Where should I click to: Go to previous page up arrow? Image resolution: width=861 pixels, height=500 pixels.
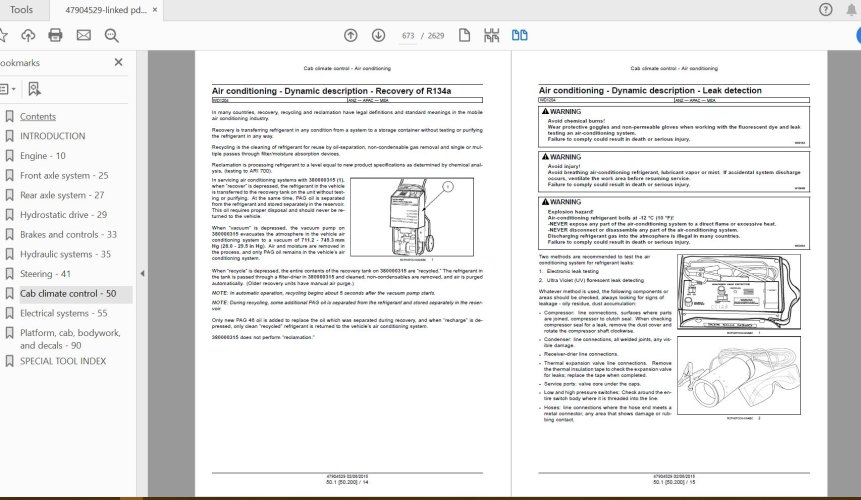(x=350, y=36)
